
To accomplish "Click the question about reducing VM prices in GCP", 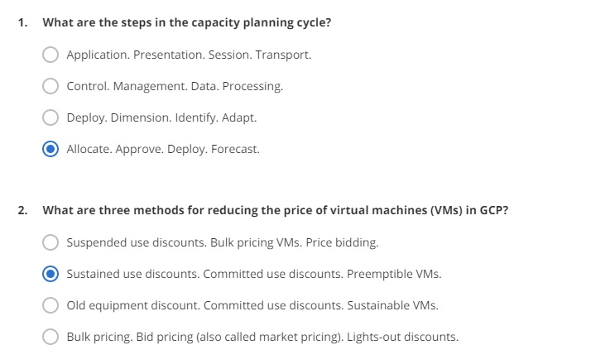I will [276, 210].
